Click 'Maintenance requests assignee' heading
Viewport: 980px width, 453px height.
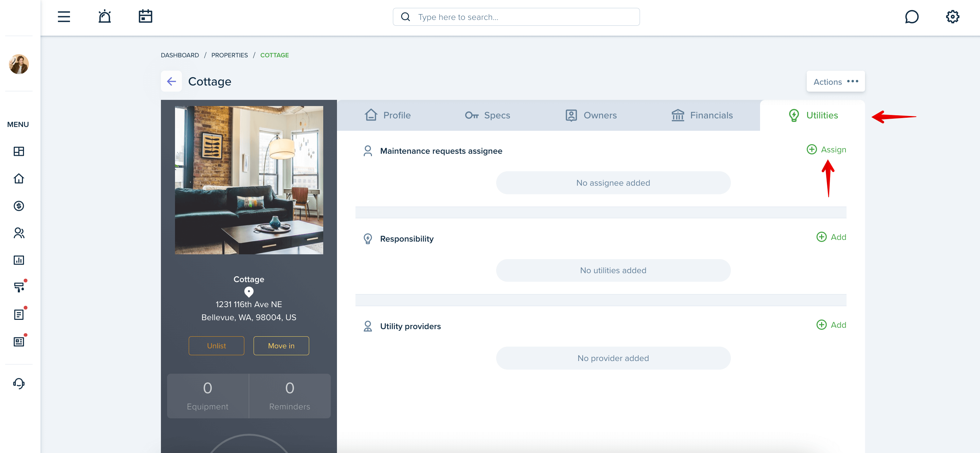tap(441, 151)
